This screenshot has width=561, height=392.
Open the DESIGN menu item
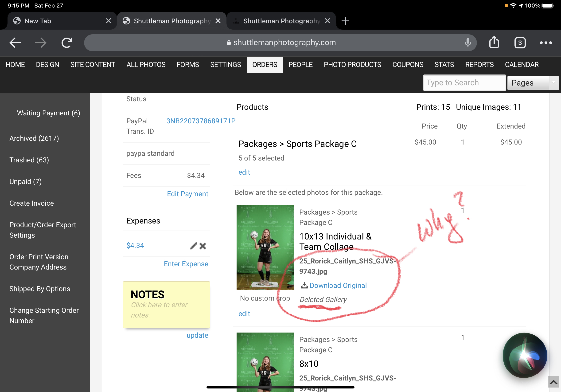click(47, 65)
